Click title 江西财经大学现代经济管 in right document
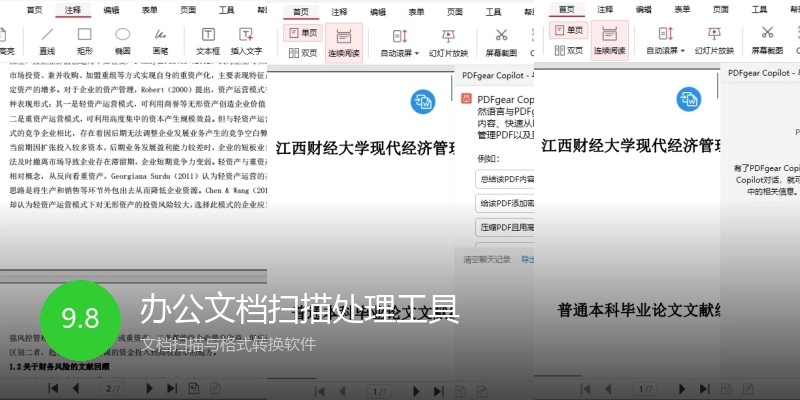Image resolution: width=800 pixels, height=400 pixels. point(631,146)
